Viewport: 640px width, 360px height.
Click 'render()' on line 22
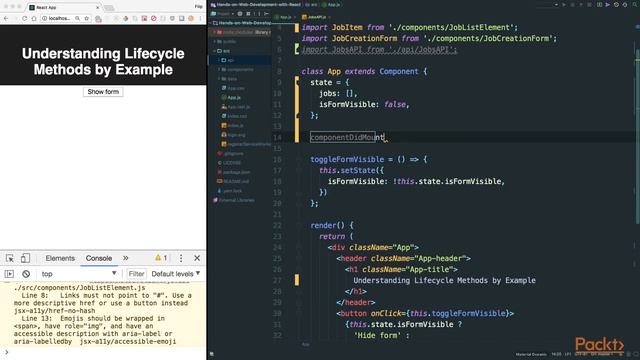click(x=327, y=226)
